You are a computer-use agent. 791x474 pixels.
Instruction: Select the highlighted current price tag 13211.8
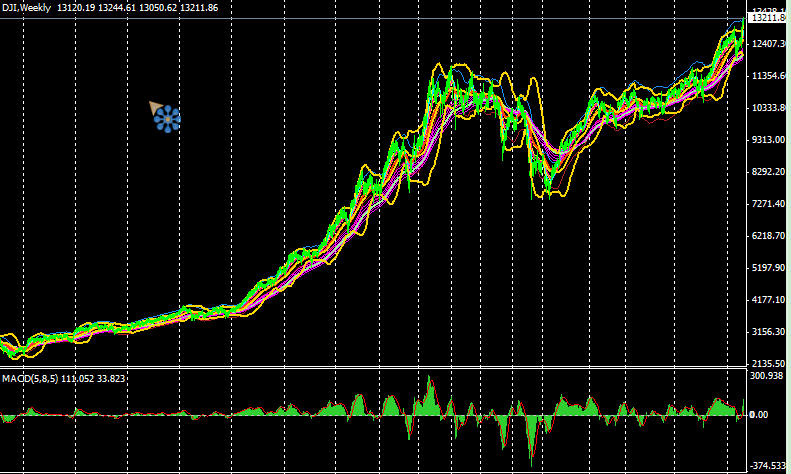pyautogui.click(x=769, y=18)
